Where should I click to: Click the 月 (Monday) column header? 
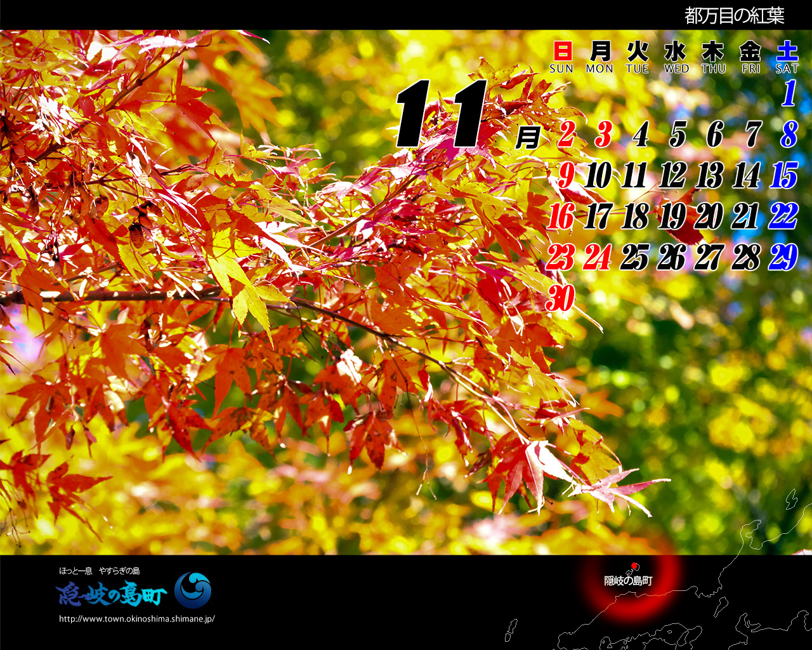[600, 50]
